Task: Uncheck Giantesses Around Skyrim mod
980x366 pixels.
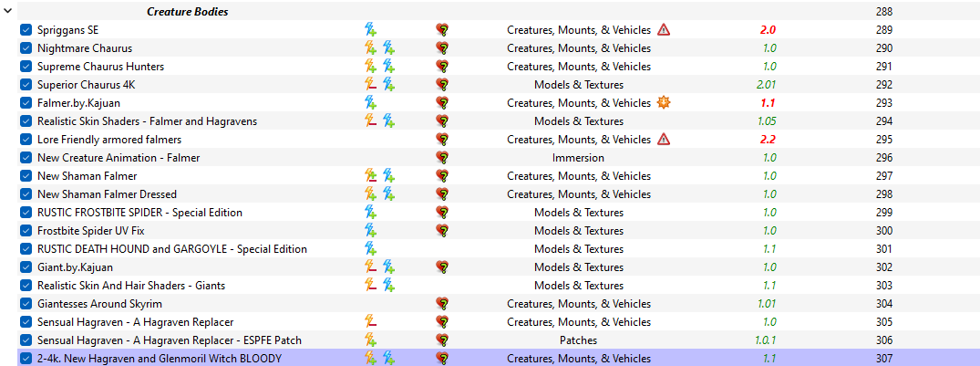Action: [26, 304]
